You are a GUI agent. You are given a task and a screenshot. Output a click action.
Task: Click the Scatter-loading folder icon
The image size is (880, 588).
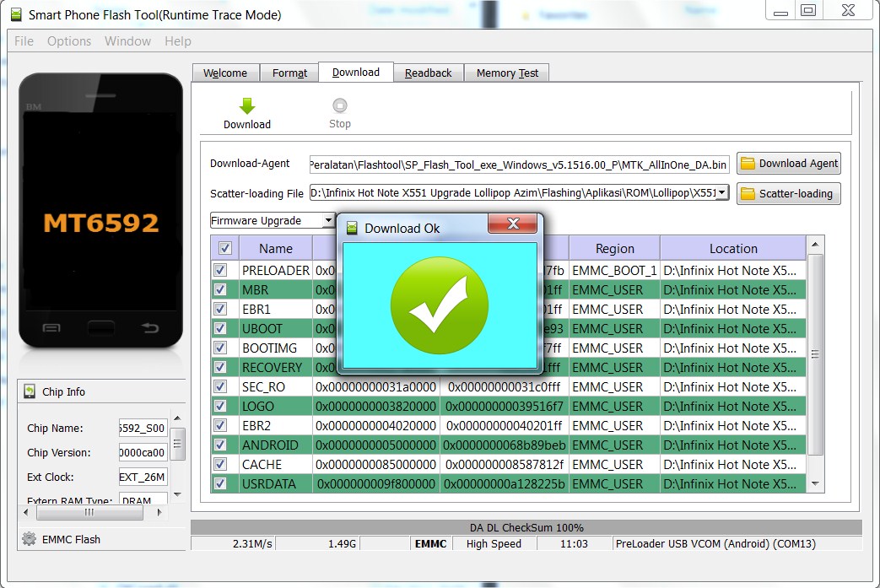pyautogui.click(x=748, y=193)
